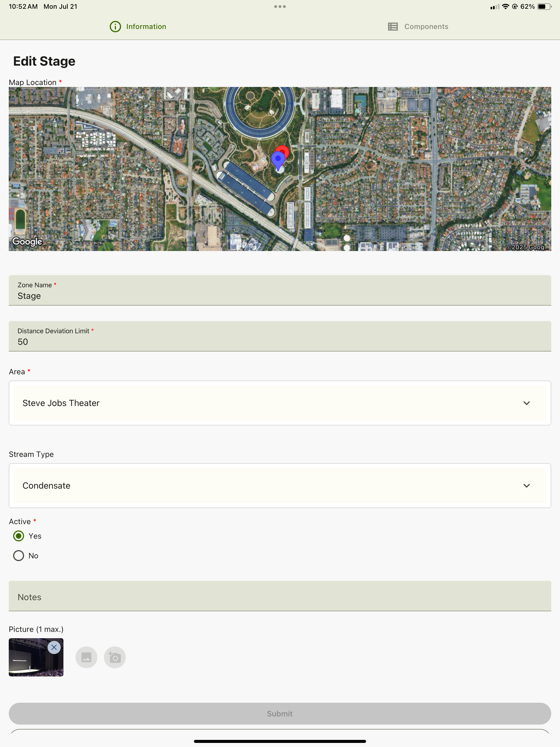The image size is (560, 747).
Task: Tap the Components list icon
Action: (x=393, y=26)
